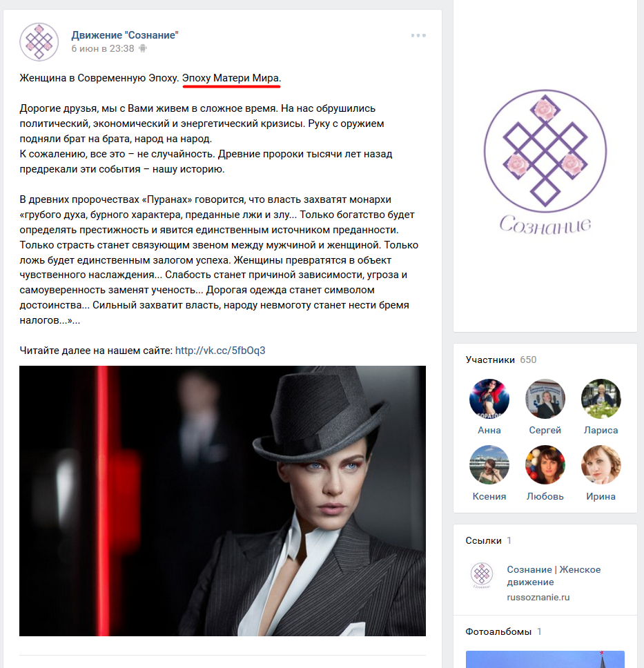Open the photo album cover thumbnail
644x668 pixels.
click(545, 659)
